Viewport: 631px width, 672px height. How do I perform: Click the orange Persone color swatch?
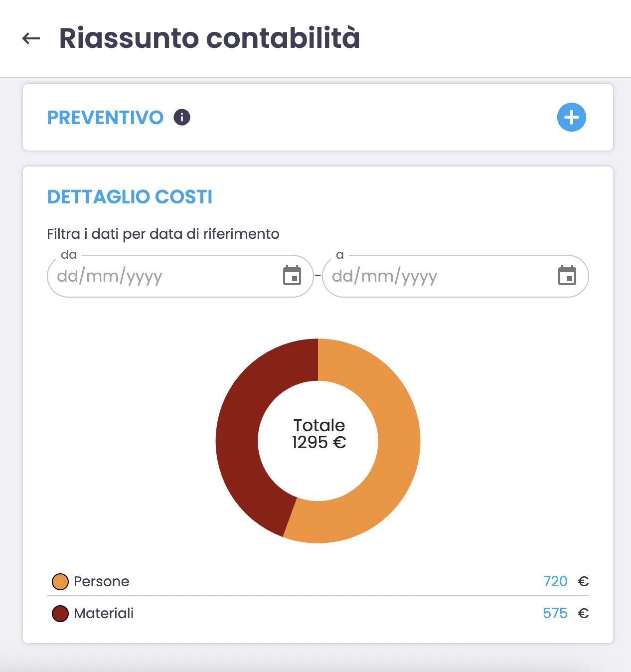pos(60,582)
